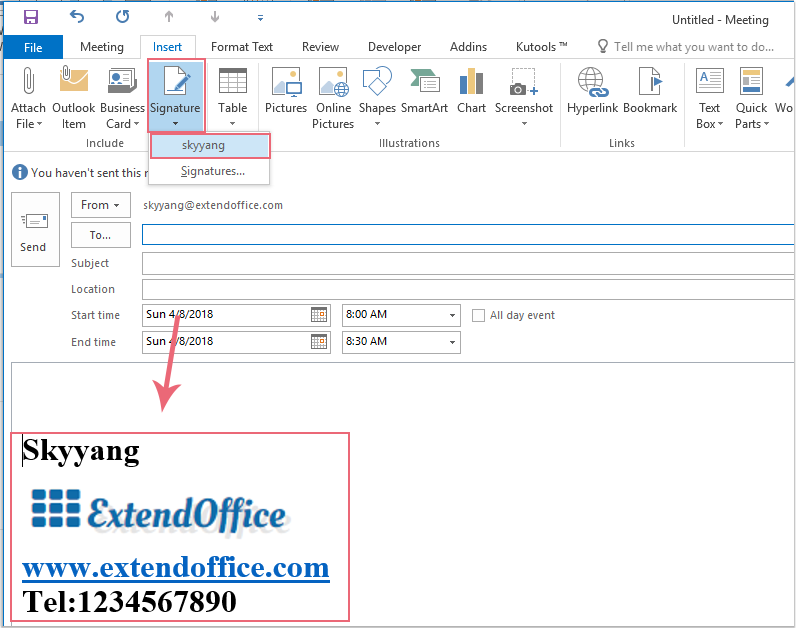
Task: Open the Business Card menu
Action: pos(122,97)
